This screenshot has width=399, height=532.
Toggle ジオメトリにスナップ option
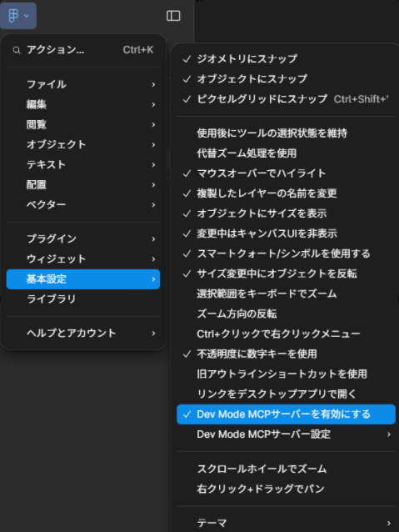[x=286, y=59]
